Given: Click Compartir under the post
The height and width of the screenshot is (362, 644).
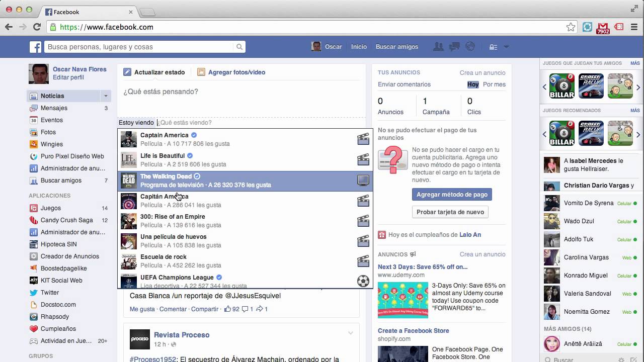Looking at the screenshot, I should 205,309.
